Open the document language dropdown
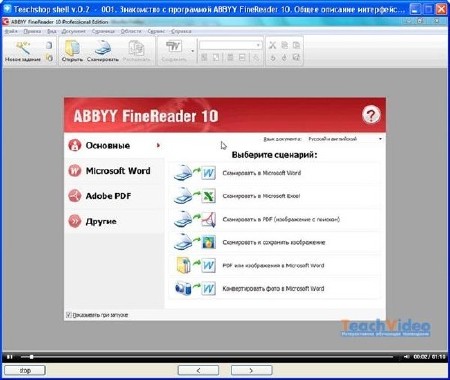 click(x=345, y=139)
